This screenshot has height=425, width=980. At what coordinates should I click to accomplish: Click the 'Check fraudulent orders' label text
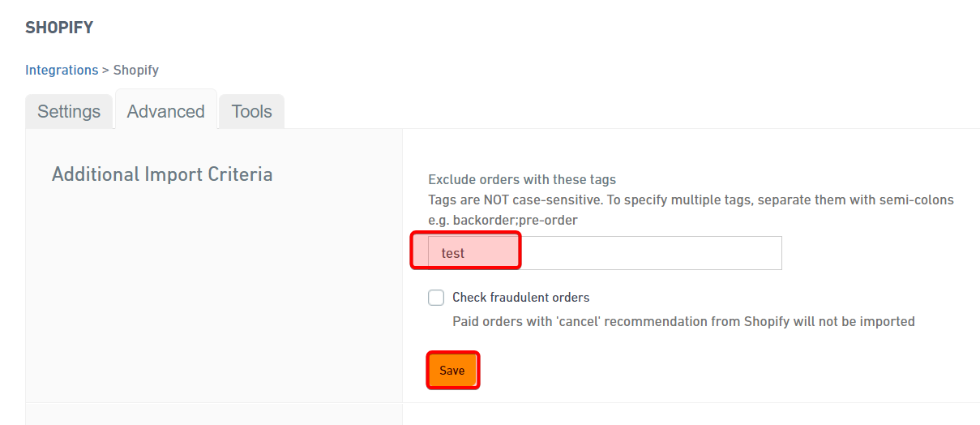pyautogui.click(x=520, y=298)
